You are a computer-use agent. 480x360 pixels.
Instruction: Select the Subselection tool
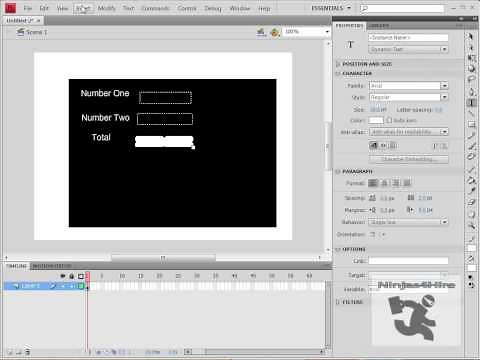click(x=471, y=47)
